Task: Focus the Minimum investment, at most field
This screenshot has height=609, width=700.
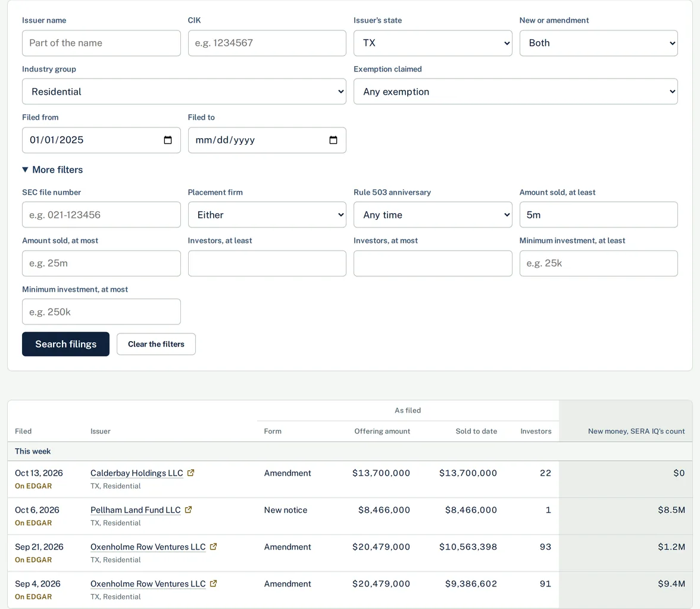Action: point(101,312)
